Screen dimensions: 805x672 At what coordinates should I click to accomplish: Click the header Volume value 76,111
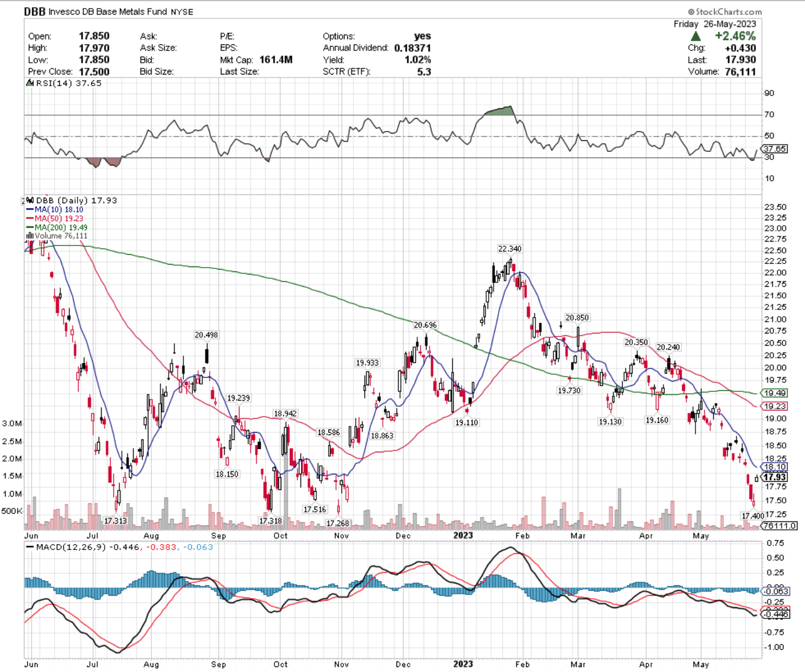tap(740, 71)
